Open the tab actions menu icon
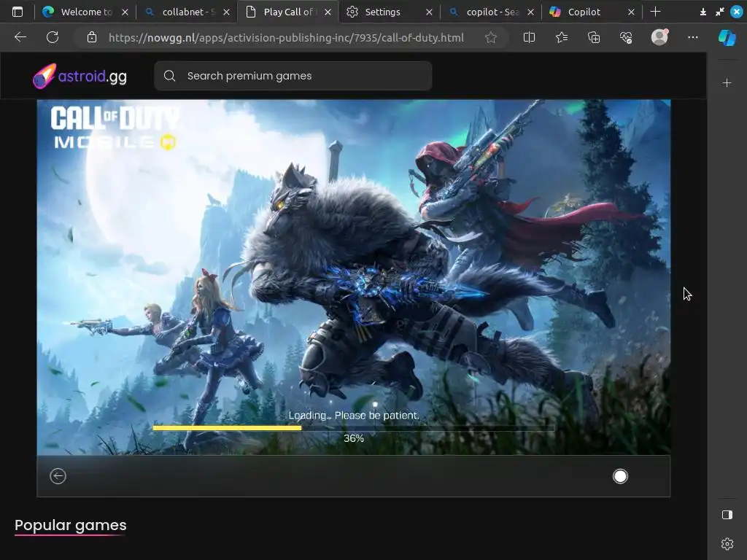The width and height of the screenshot is (747, 560). point(18,12)
